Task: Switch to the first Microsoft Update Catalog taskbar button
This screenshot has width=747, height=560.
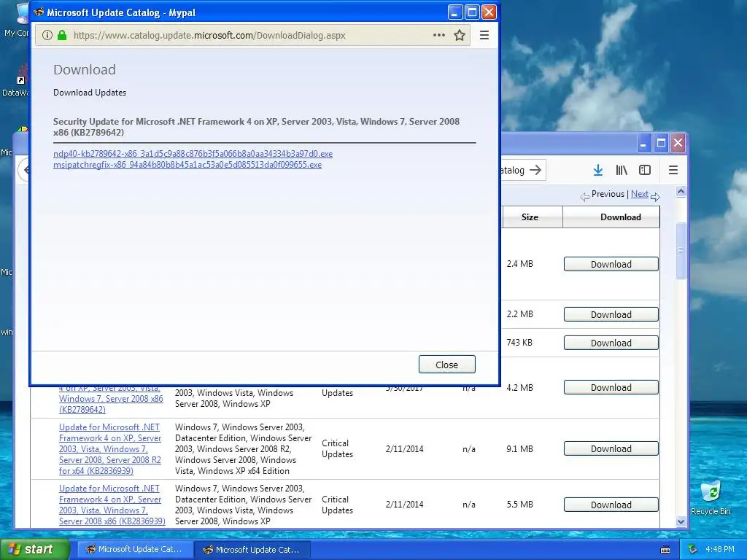Action: (x=135, y=550)
